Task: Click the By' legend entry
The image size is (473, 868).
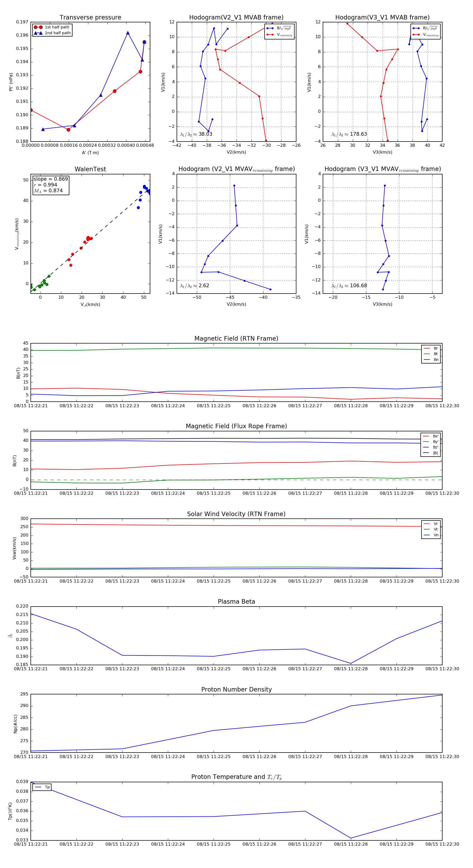Action: (431, 442)
